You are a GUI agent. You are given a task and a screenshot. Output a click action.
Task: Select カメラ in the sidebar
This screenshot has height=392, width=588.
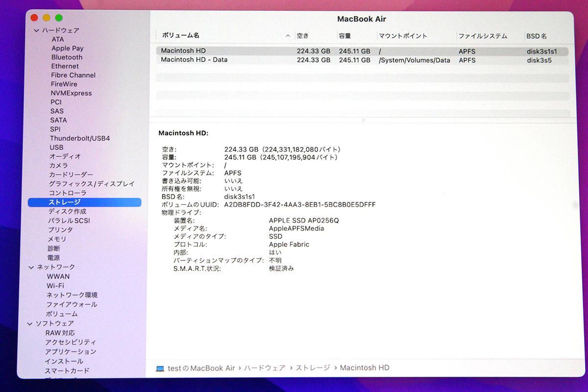click(x=59, y=166)
